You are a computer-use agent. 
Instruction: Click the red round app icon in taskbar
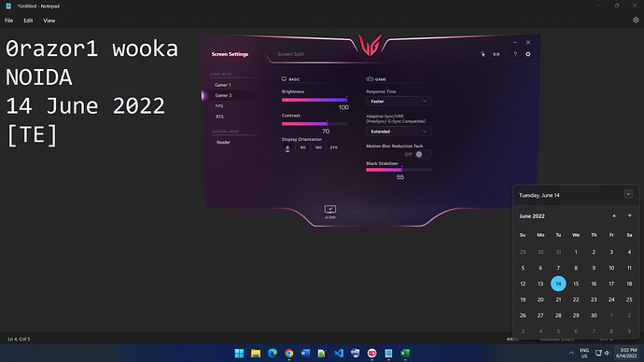coord(371,353)
